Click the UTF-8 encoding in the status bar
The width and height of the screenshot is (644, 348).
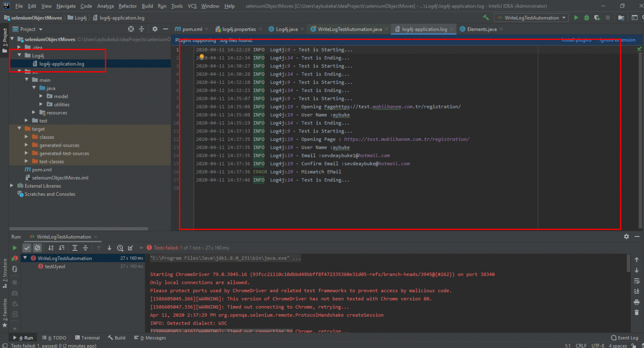pos(597,345)
